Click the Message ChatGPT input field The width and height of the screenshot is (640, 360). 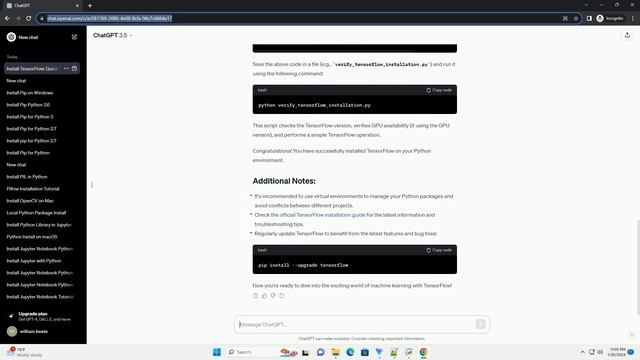pyautogui.click(x=355, y=324)
